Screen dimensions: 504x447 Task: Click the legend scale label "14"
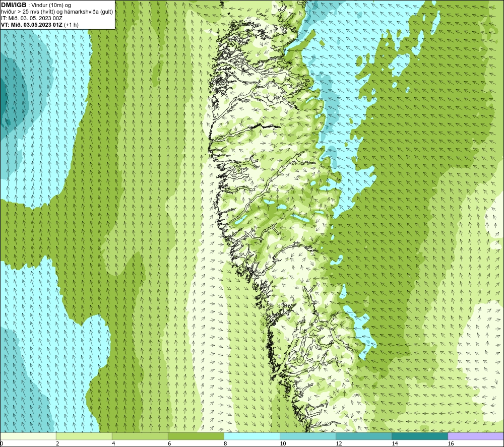click(x=395, y=443)
